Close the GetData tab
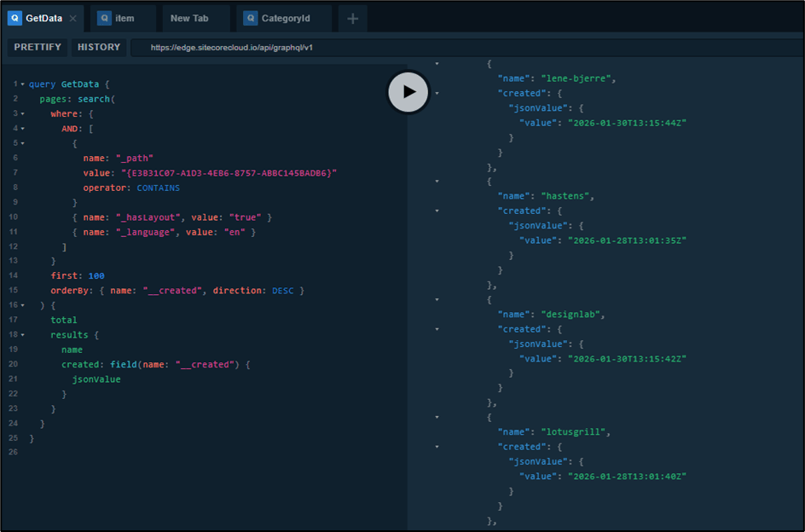805x532 pixels. [x=73, y=19]
